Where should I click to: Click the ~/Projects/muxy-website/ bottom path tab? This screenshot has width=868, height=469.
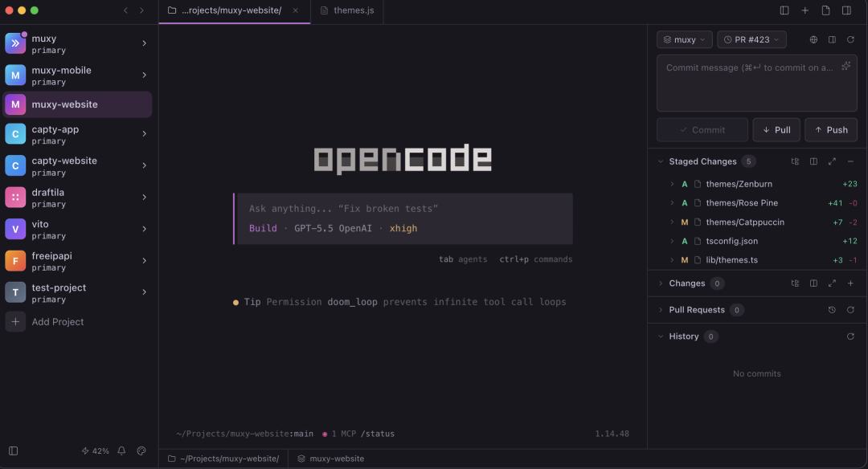[x=223, y=459]
